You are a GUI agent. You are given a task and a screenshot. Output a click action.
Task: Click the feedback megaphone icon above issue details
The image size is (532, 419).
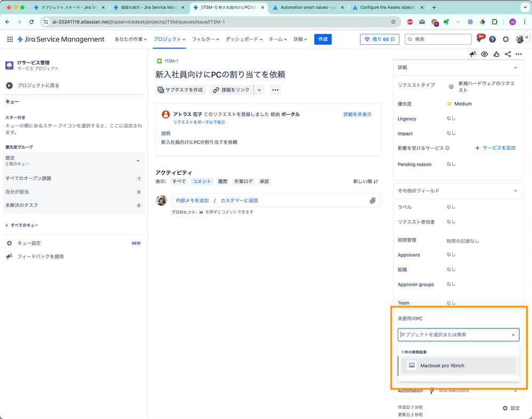(472, 54)
